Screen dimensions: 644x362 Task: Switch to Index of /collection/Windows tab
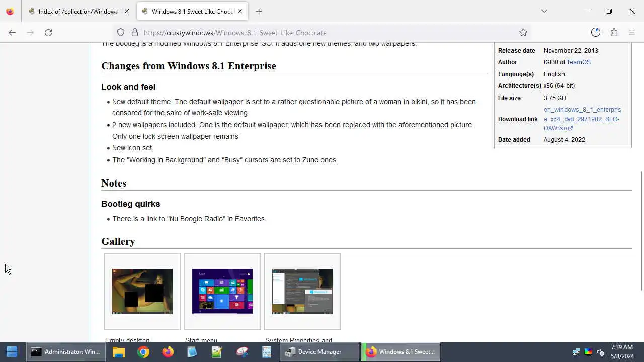(x=78, y=11)
